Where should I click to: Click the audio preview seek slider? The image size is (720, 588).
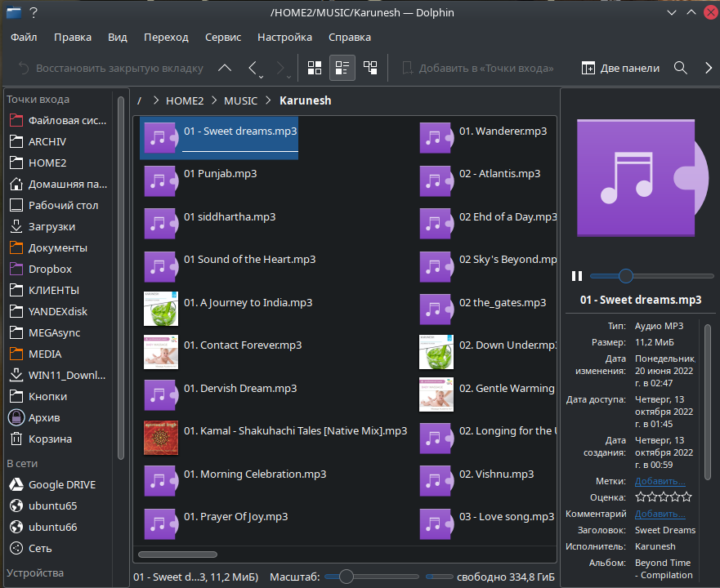click(651, 276)
